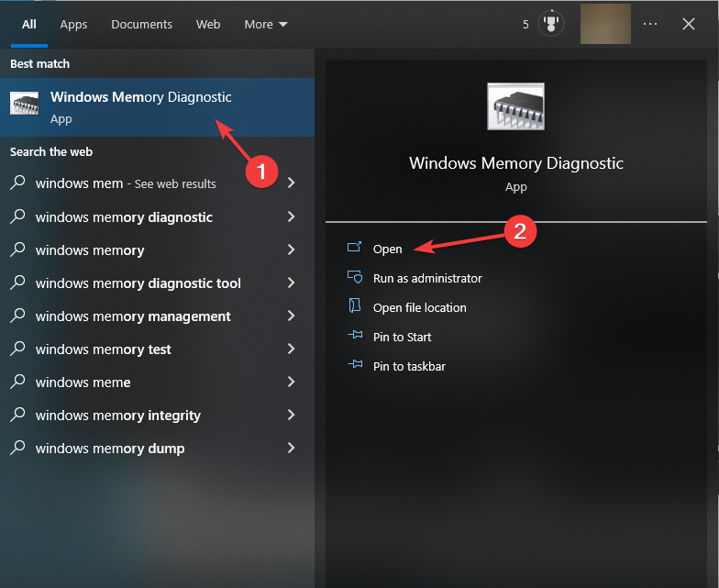Image resolution: width=719 pixels, height=588 pixels.
Task: Close the search panel
Action: point(688,24)
